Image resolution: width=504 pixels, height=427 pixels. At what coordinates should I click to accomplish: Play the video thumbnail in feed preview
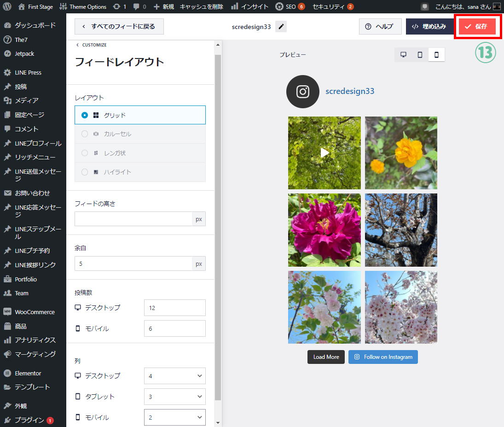click(324, 152)
